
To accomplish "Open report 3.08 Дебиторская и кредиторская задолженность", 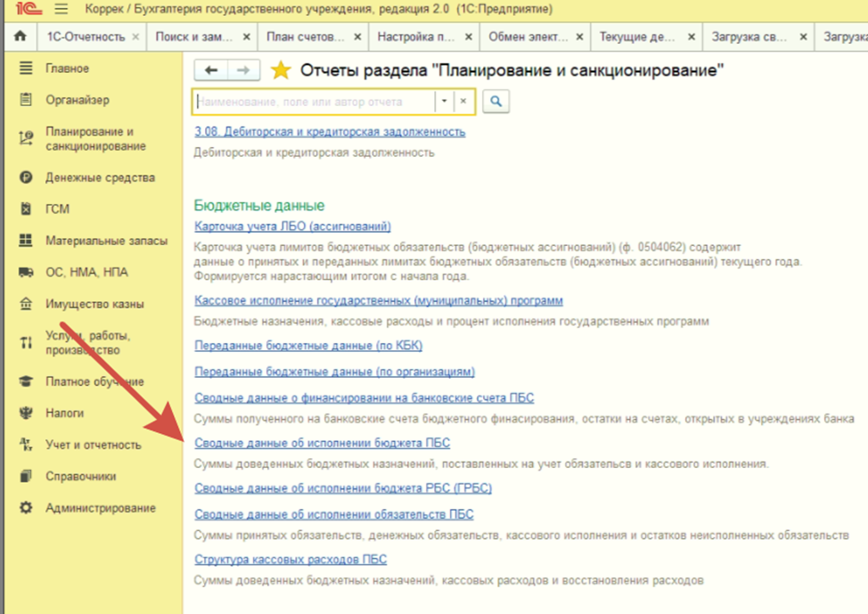I will pos(330,132).
